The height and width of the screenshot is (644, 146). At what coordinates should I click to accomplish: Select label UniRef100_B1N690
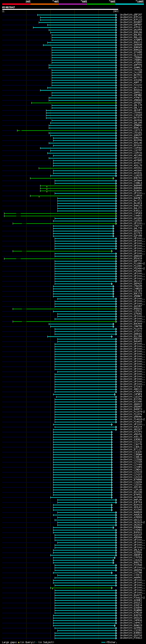coord(131,191)
